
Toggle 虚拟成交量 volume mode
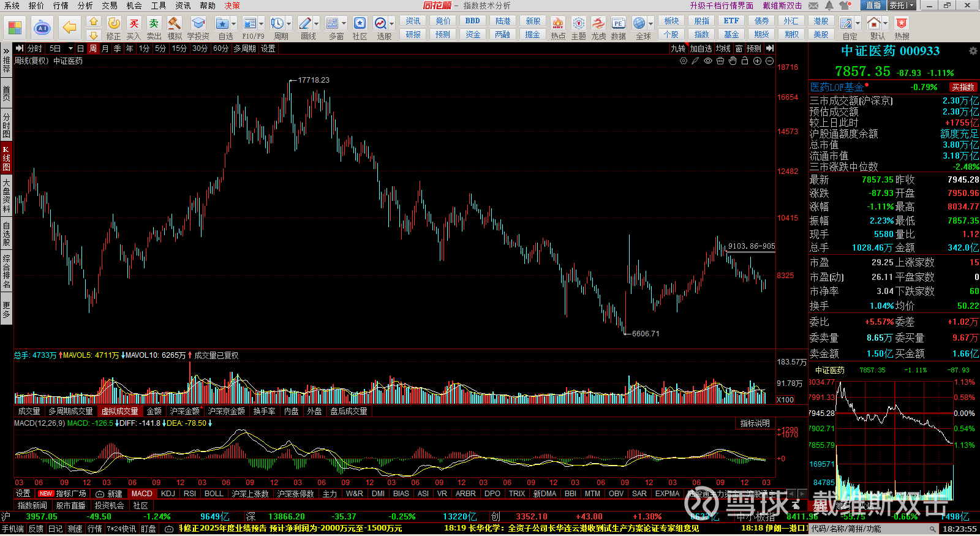pyautogui.click(x=120, y=411)
